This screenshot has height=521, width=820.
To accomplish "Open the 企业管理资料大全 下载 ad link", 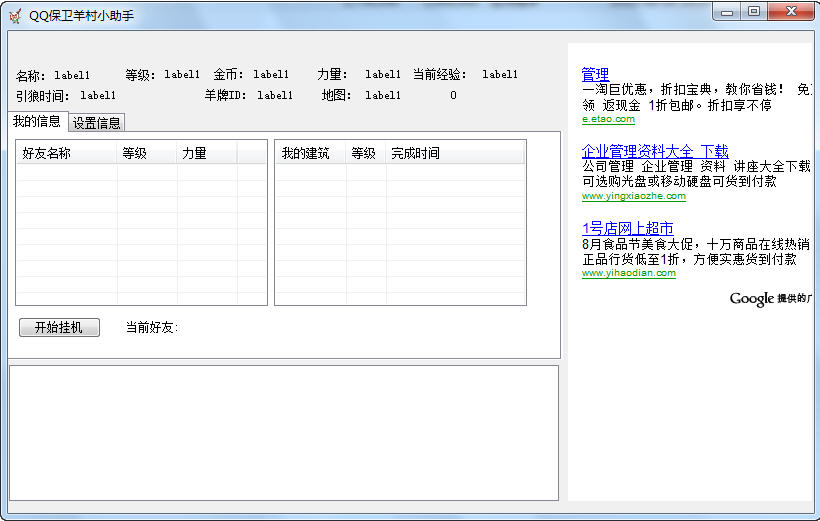I will pyautogui.click(x=655, y=151).
